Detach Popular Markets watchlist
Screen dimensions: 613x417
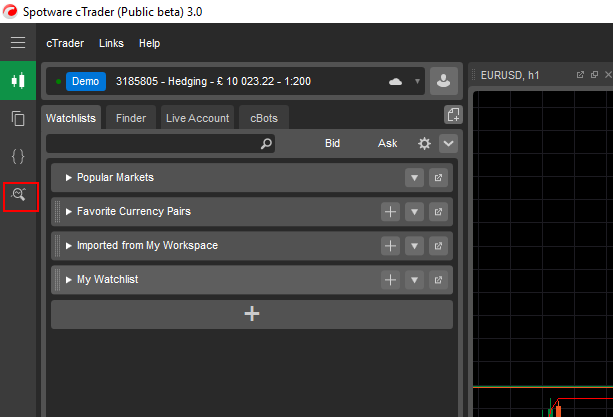coord(438,178)
